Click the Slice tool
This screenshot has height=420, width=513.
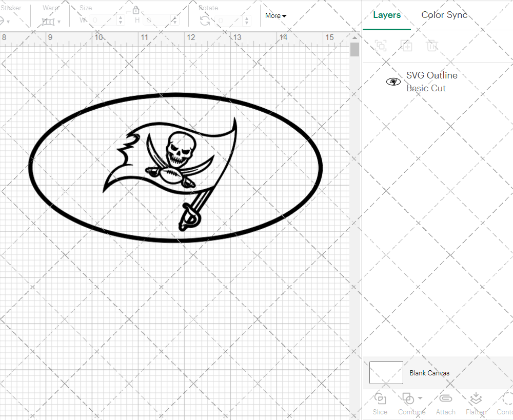(380, 404)
